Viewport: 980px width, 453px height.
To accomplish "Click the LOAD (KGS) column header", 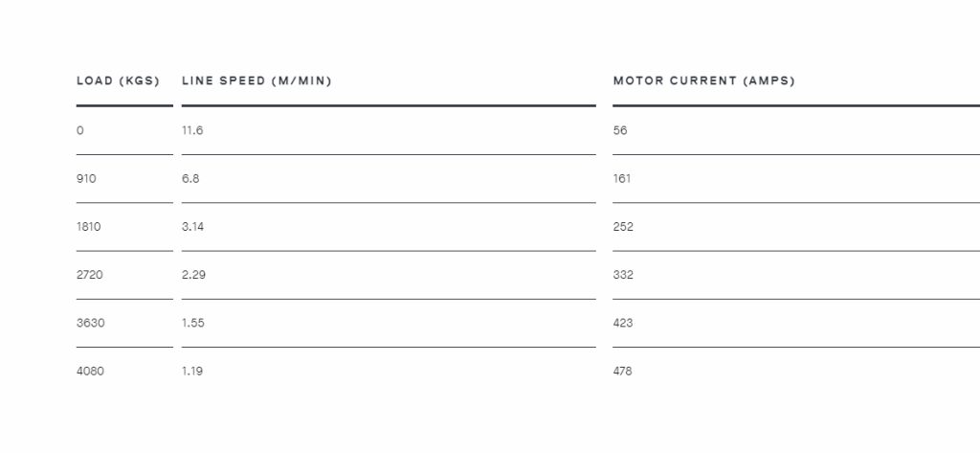I will click(118, 80).
